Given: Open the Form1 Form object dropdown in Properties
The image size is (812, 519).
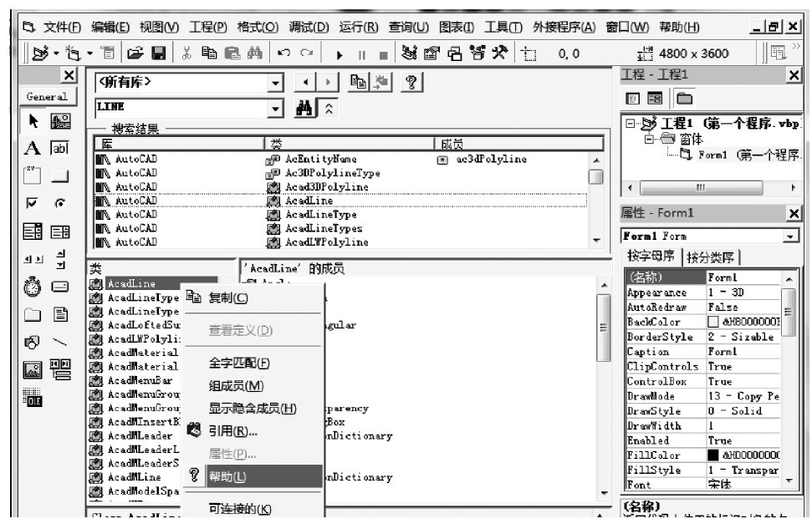Looking at the screenshot, I should coord(789,236).
